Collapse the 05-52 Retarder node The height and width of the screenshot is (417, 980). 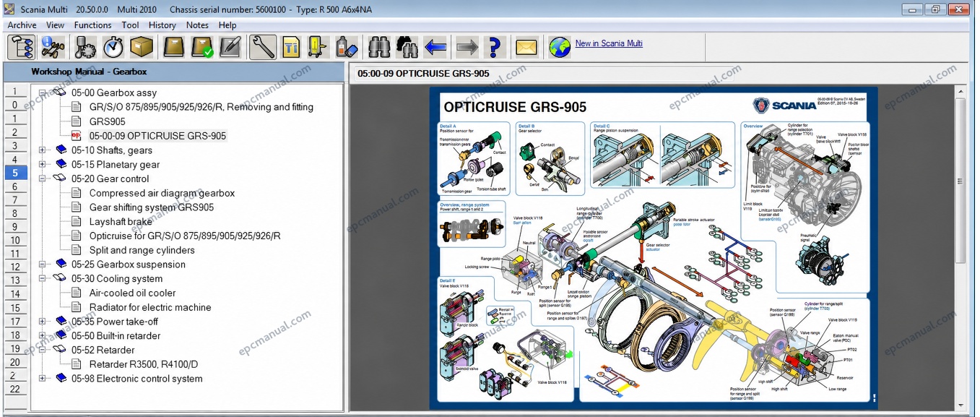[x=43, y=350]
